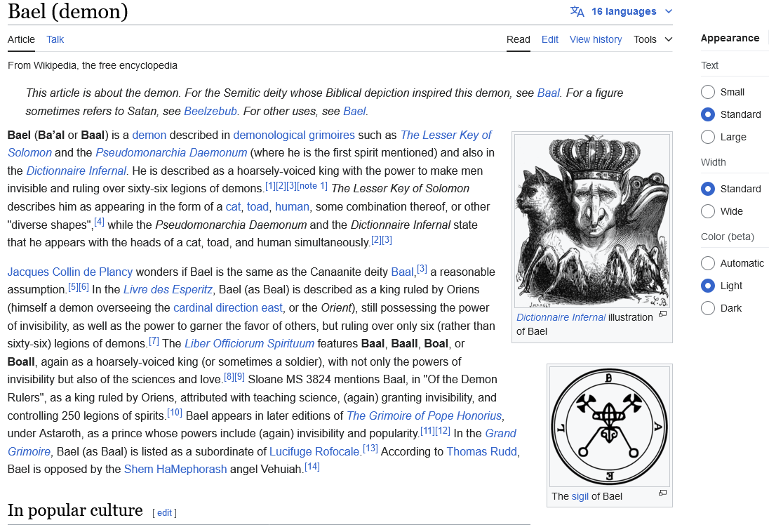Select the Read tab

[x=518, y=39]
